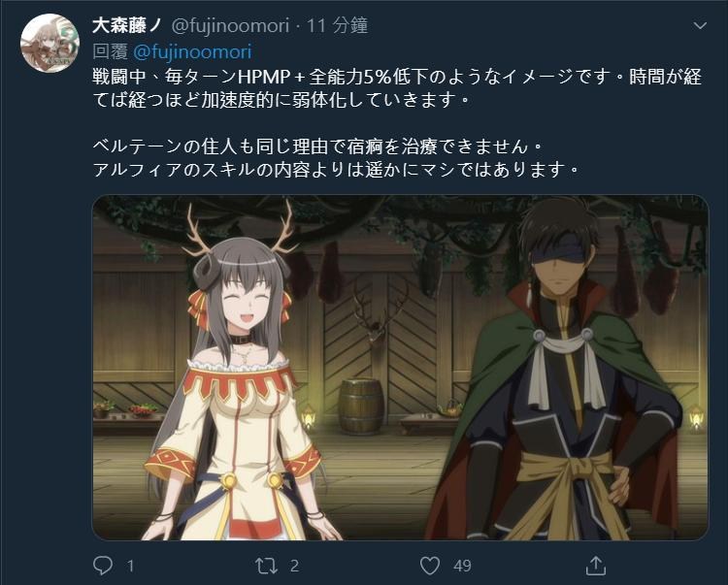Click the retweet count number 2
Viewport: 728px width, 585px height.
click(294, 566)
